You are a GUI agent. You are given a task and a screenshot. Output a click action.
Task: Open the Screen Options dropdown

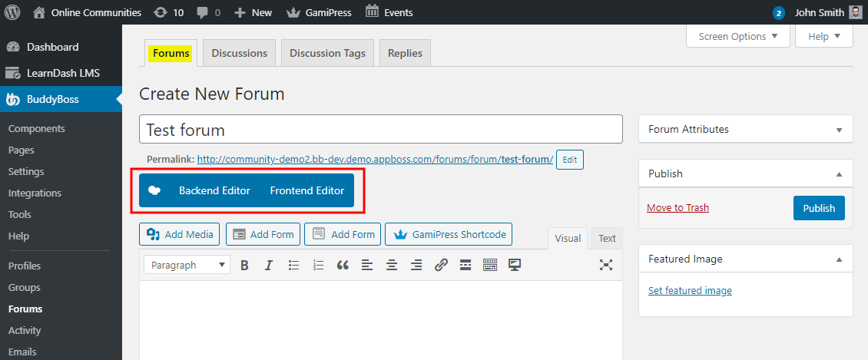point(737,36)
